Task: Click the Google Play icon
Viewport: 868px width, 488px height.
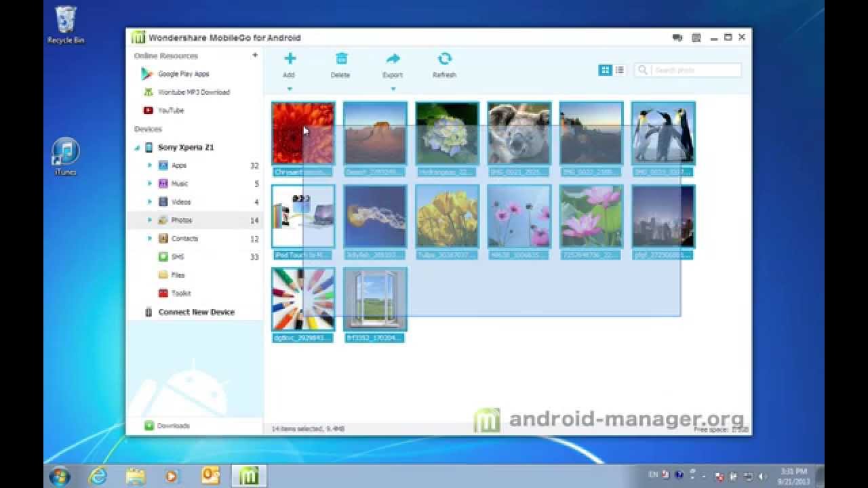Action: point(146,74)
